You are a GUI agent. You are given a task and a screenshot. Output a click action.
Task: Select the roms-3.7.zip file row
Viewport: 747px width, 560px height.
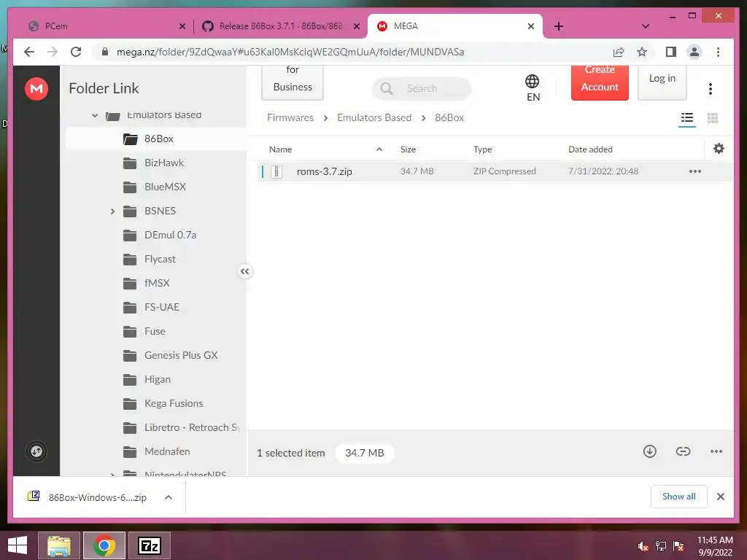click(495, 171)
